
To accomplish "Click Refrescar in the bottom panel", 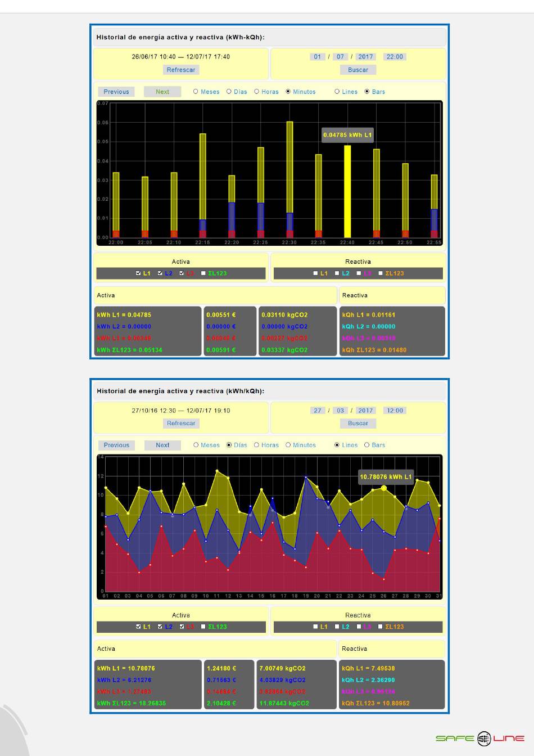I will click(181, 424).
